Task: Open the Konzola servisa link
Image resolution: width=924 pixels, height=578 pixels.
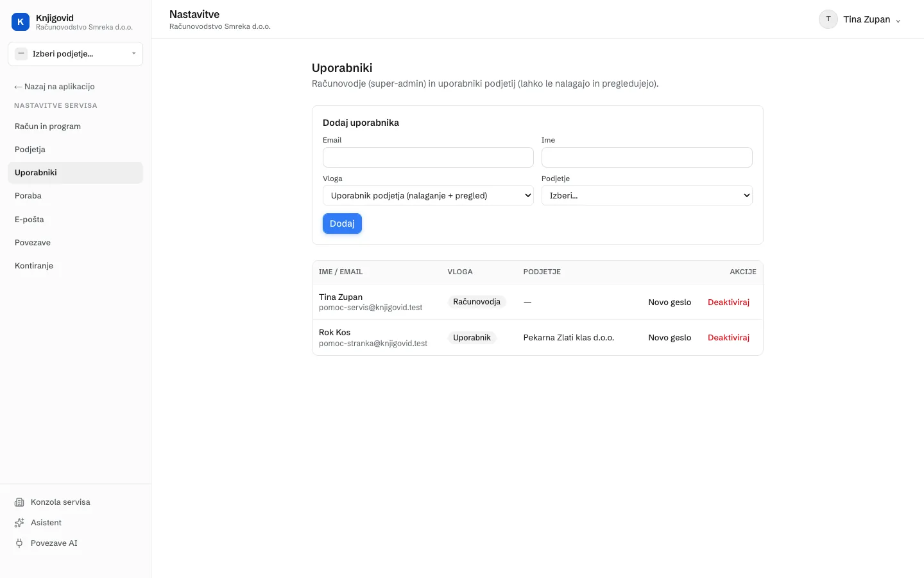Action: [60, 502]
